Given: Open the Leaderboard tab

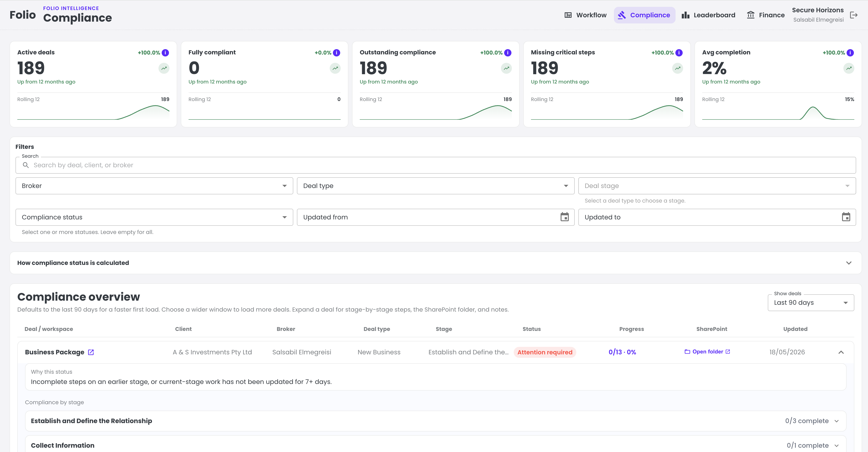Looking at the screenshot, I should [x=708, y=15].
